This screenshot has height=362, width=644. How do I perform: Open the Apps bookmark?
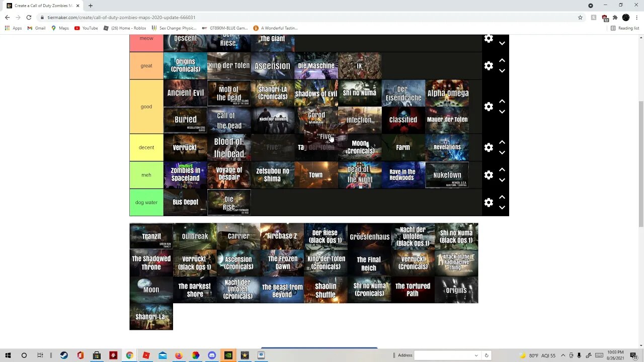click(13, 28)
